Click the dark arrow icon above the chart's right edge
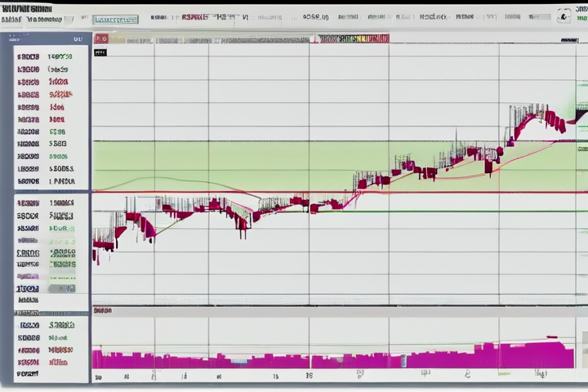This screenshot has height=392, width=588. tap(565, 38)
